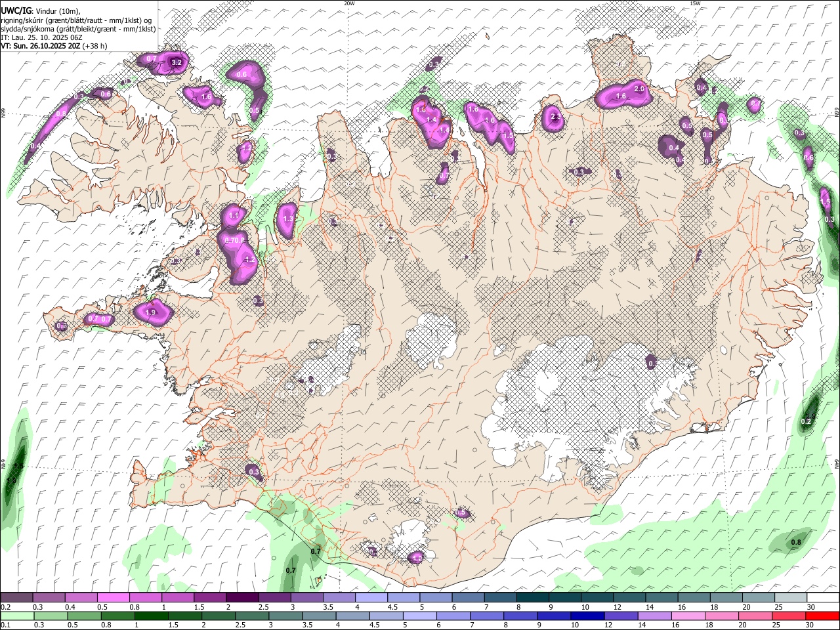This screenshot has height=630, width=840.
Task: Click the 'Vindur (10m)' header text
Action: point(58,11)
